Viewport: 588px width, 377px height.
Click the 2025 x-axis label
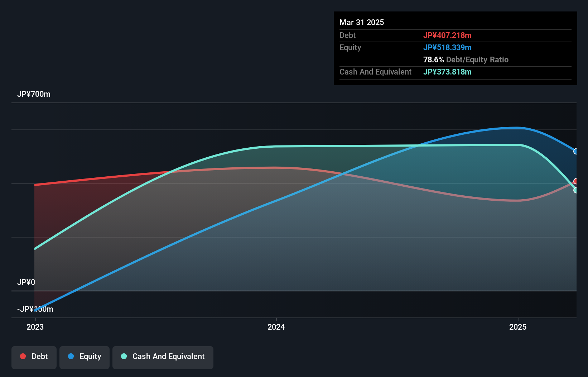point(518,327)
